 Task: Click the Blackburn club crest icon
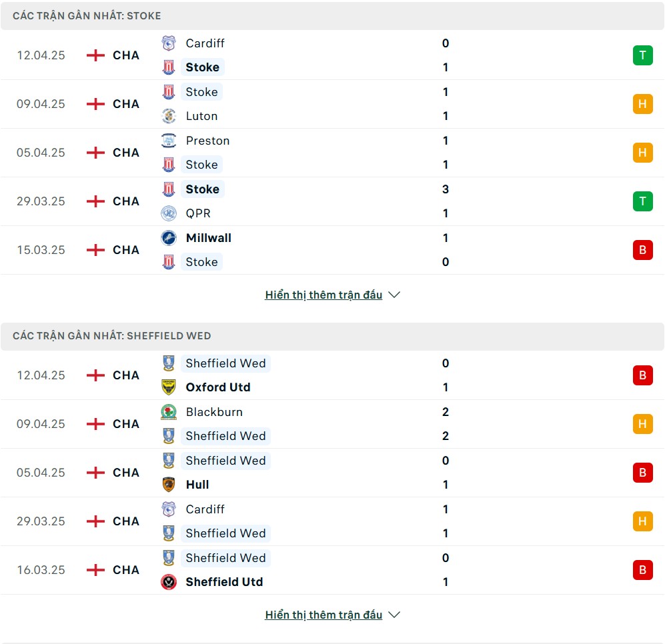click(169, 412)
